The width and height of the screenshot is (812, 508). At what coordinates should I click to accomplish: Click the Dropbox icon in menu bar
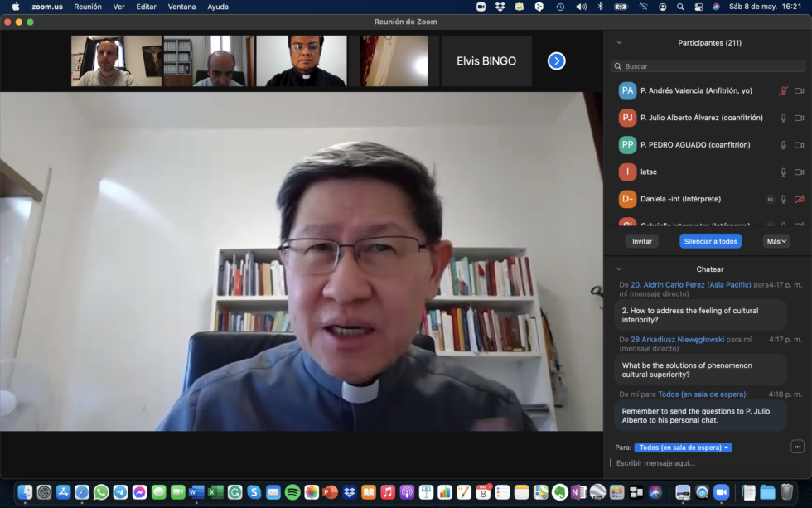[x=500, y=7]
